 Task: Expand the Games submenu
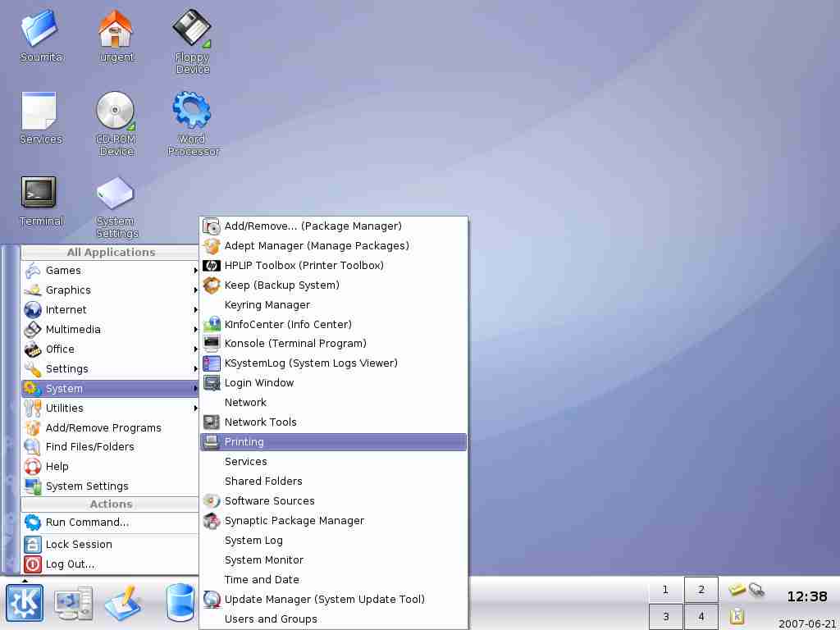coord(111,271)
